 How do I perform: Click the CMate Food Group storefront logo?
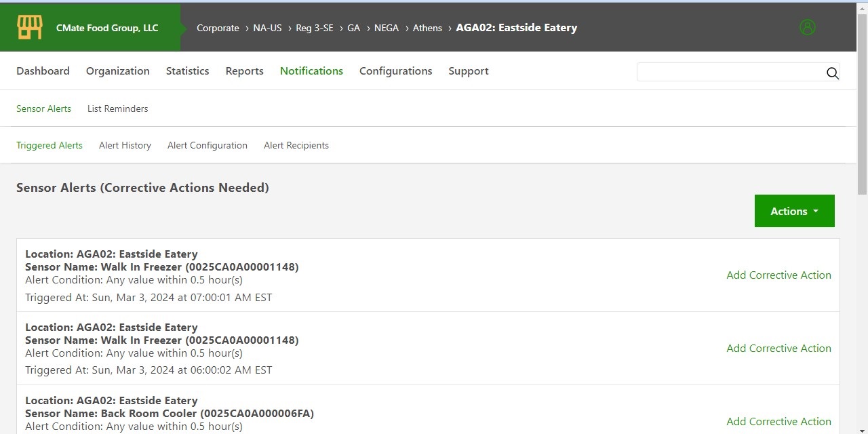coord(28,27)
